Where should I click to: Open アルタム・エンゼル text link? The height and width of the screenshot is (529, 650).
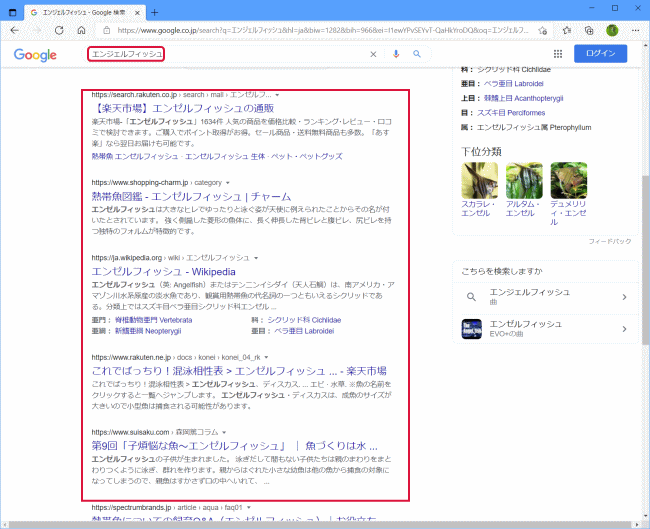click(x=522, y=209)
